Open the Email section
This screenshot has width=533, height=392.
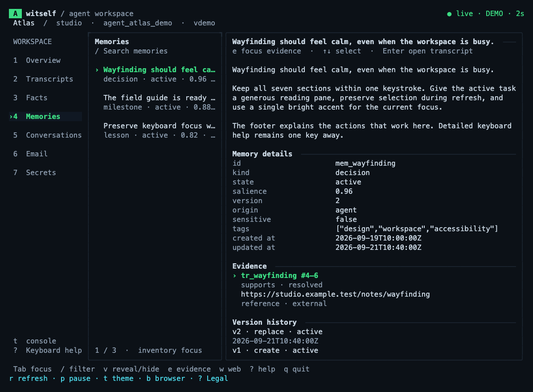pyautogui.click(x=30, y=154)
